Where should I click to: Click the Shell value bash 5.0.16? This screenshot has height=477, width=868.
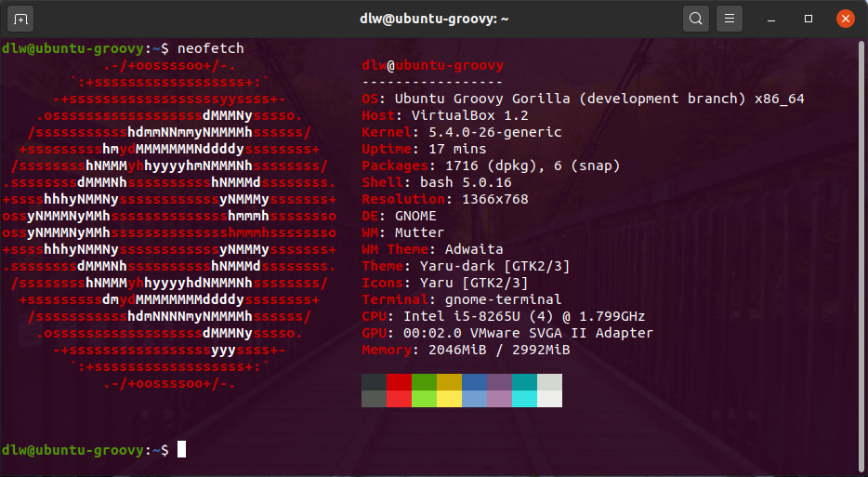pyautogui.click(x=466, y=182)
